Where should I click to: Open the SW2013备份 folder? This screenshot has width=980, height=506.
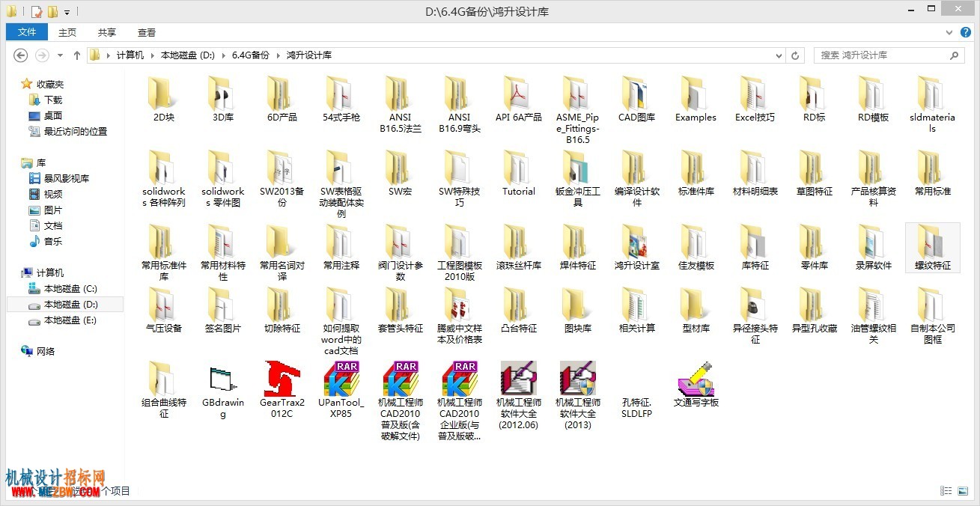coord(282,168)
